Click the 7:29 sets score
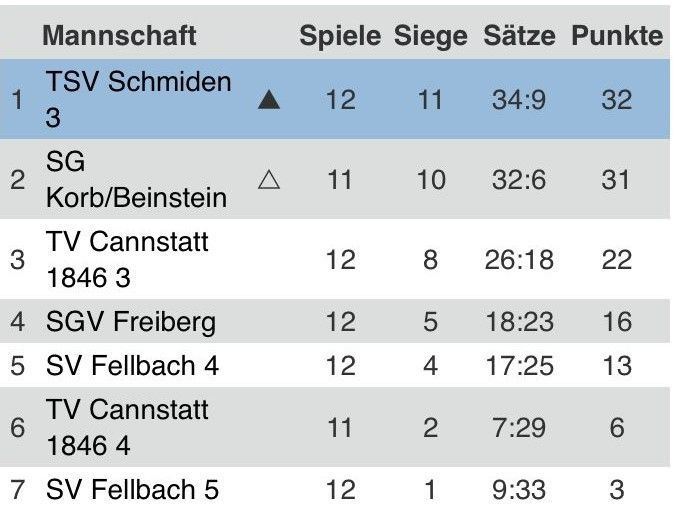Viewport: 673px width, 530px height. [x=518, y=428]
